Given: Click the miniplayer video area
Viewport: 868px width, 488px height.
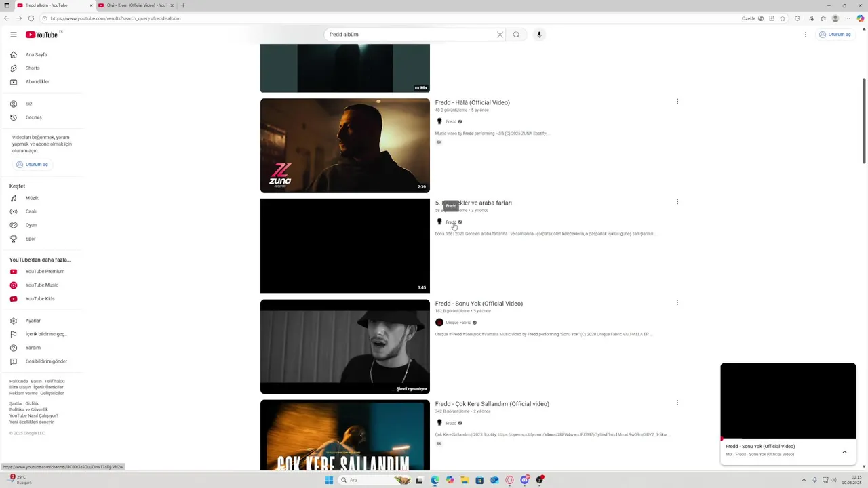Looking at the screenshot, I should point(788,401).
